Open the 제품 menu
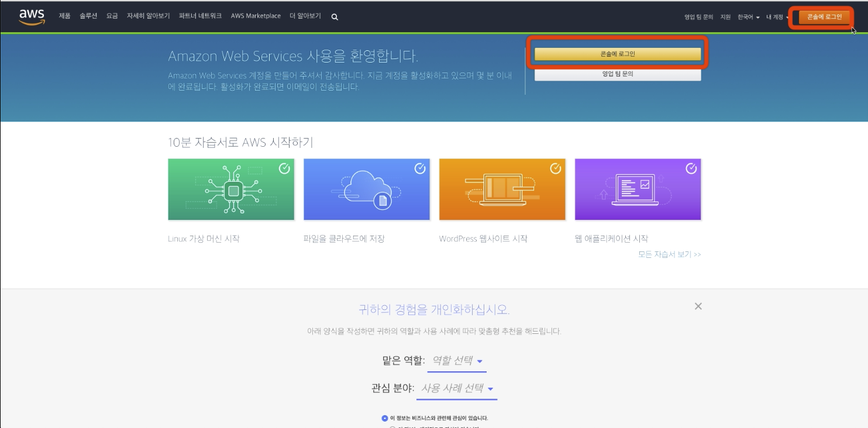This screenshot has width=868, height=428. click(64, 16)
